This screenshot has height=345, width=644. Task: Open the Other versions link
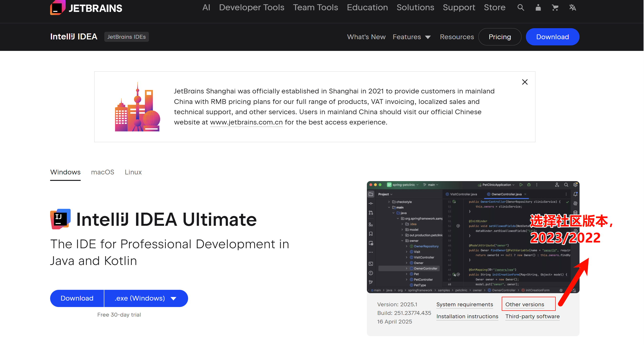point(524,304)
